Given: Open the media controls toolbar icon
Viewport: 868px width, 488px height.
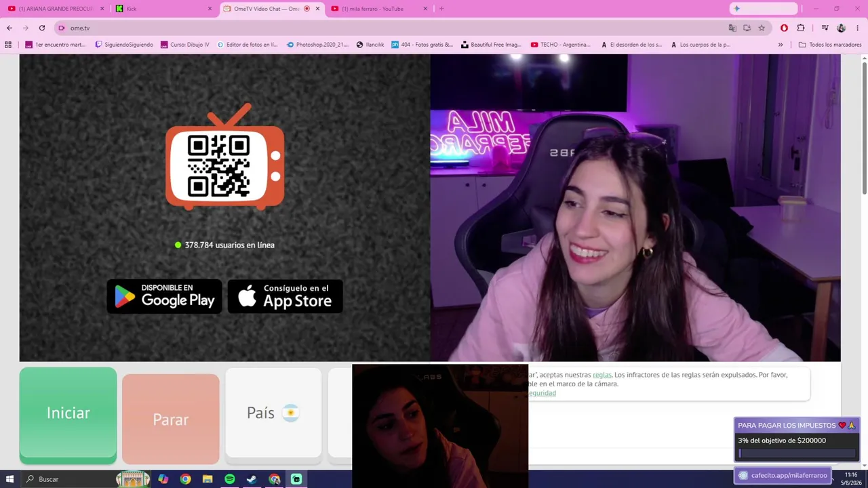Looking at the screenshot, I should pyautogui.click(x=825, y=28).
